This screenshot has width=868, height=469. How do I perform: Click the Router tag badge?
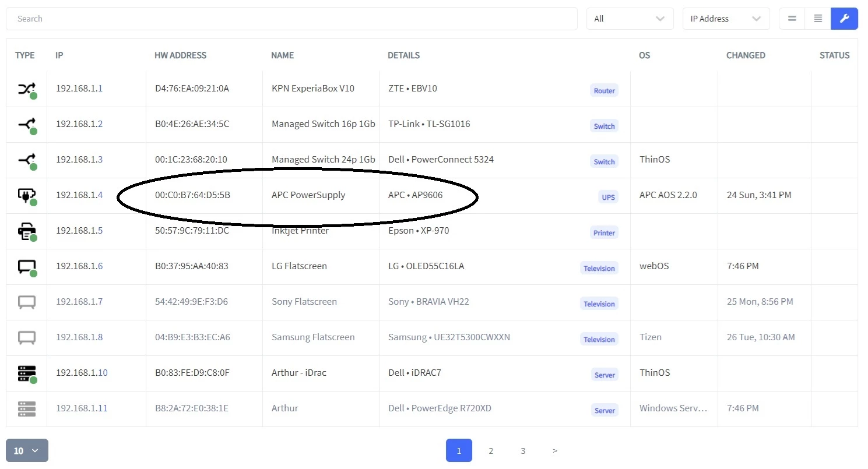(x=604, y=91)
